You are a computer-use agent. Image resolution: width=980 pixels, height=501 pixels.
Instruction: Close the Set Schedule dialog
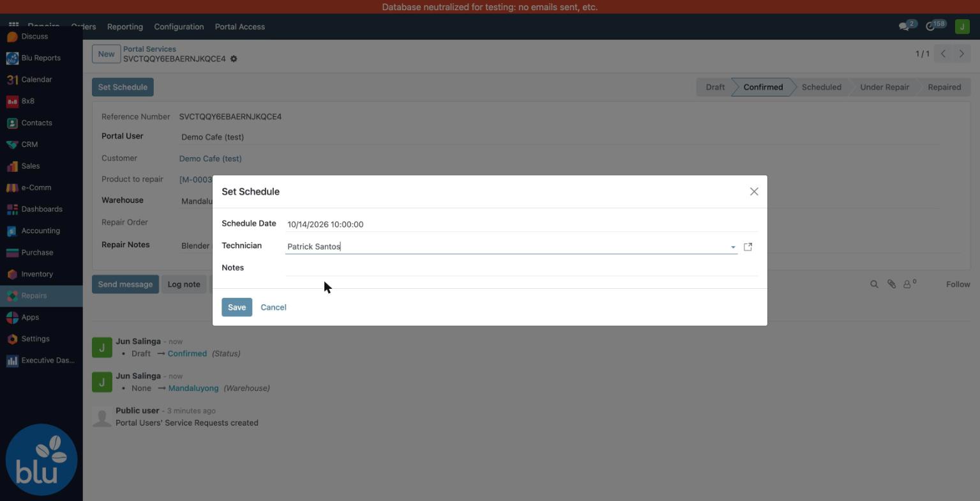(x=754, y=192)
